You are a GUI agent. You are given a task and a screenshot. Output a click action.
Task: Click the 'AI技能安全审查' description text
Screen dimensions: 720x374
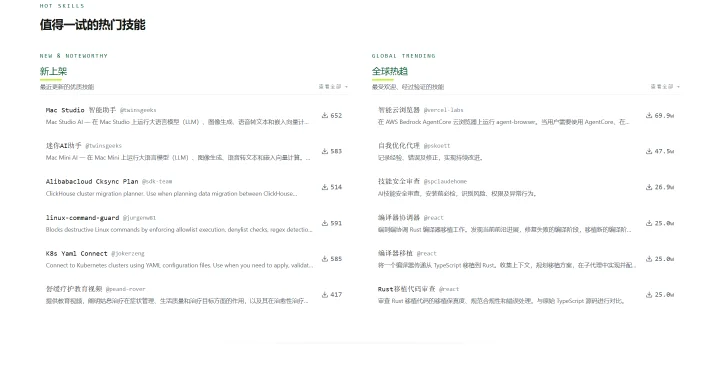(x=457, y=193)
